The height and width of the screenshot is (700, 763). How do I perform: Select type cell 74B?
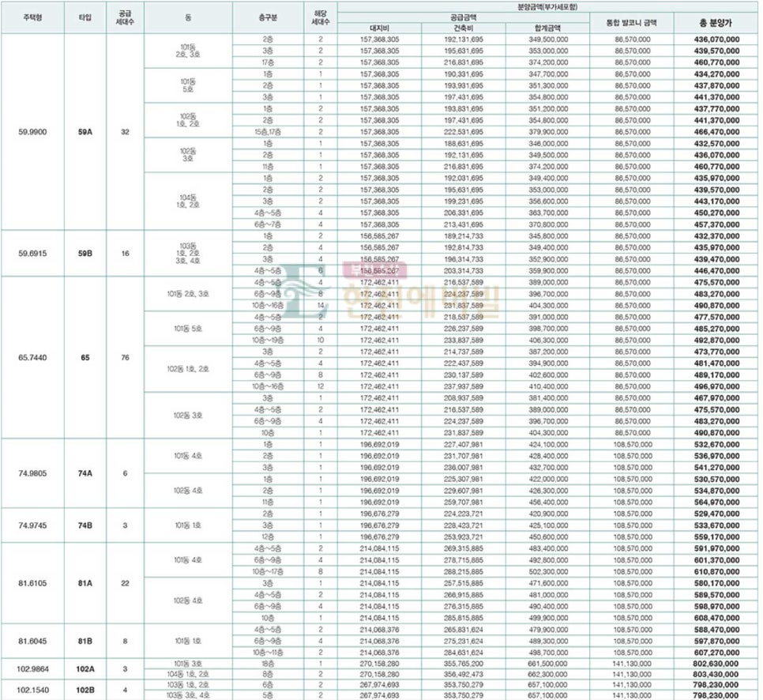click(85, 525)
